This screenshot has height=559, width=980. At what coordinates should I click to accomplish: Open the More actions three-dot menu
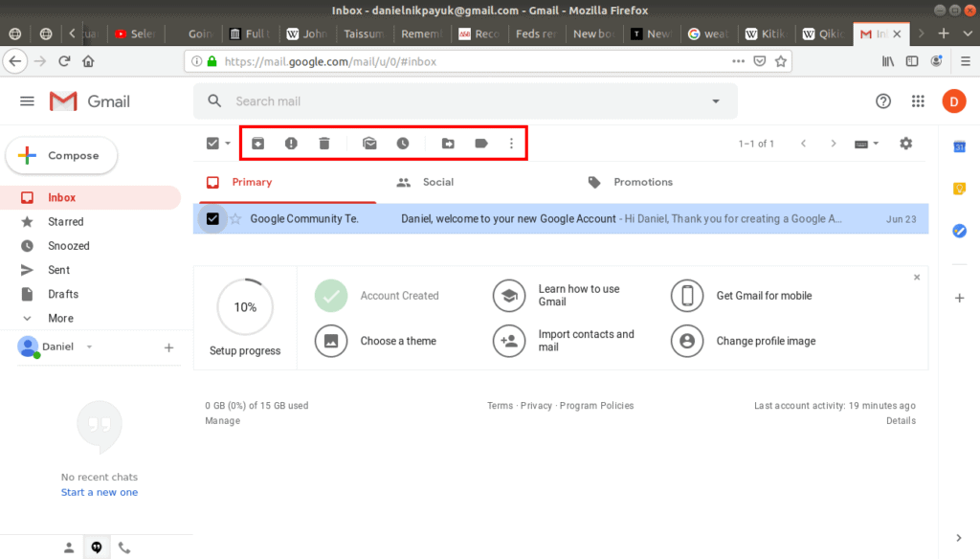(x=511, y=144)
